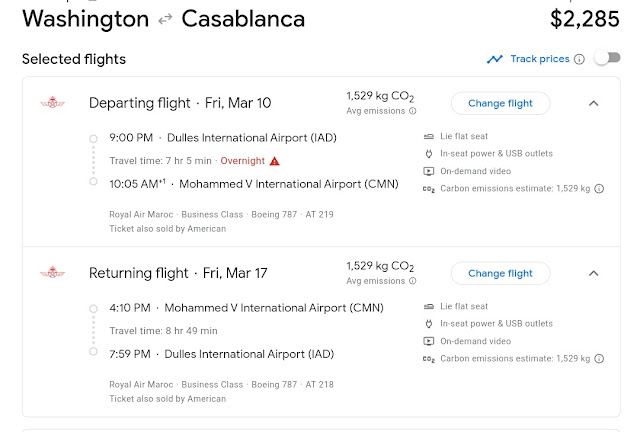Click the returning flight Avg emissions info icon
This screenshot has height=432, width=640.
coord(413,281)
